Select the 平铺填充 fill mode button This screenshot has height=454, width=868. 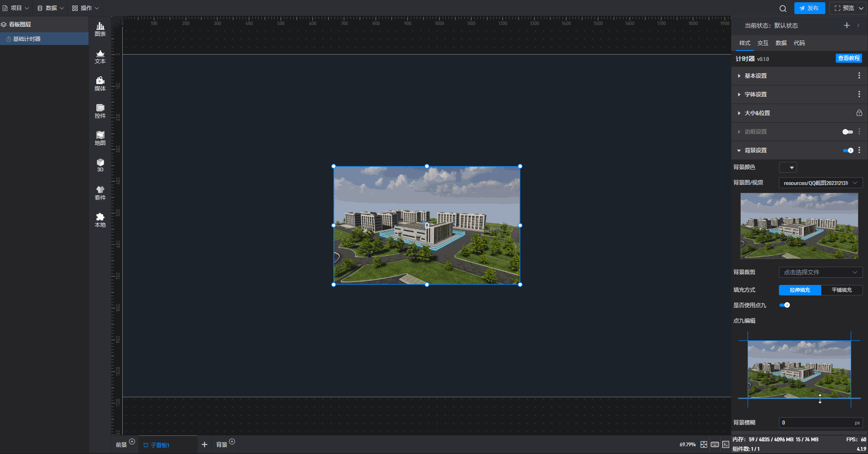841,290
